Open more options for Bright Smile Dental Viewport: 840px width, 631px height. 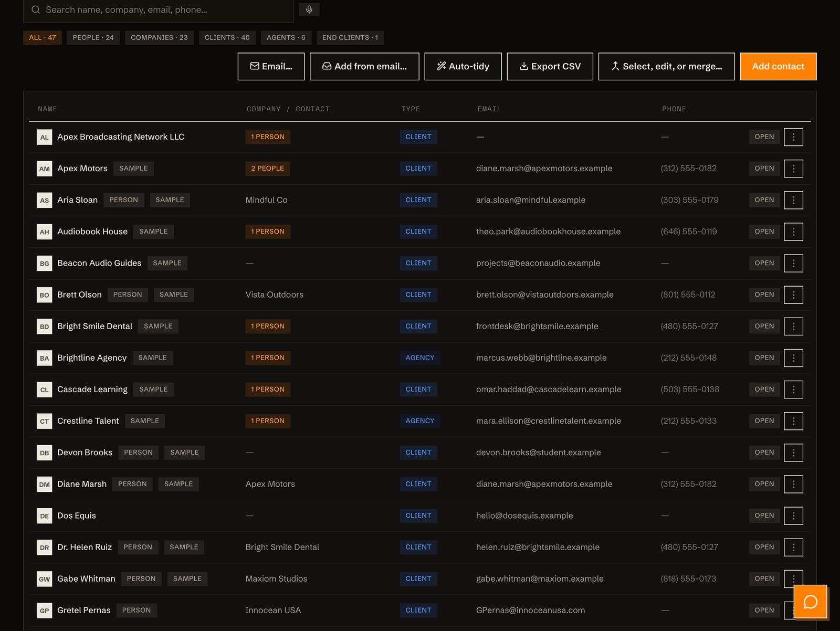(793, 326)
